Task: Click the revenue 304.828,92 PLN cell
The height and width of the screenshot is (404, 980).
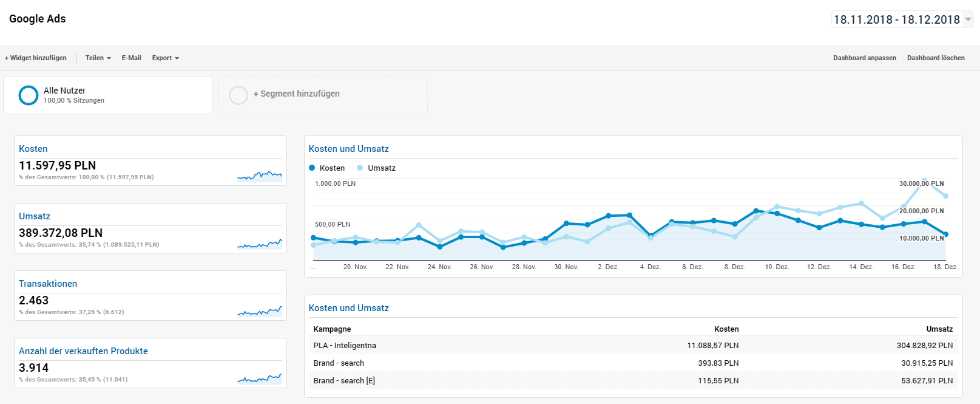Action: point(925,346)
